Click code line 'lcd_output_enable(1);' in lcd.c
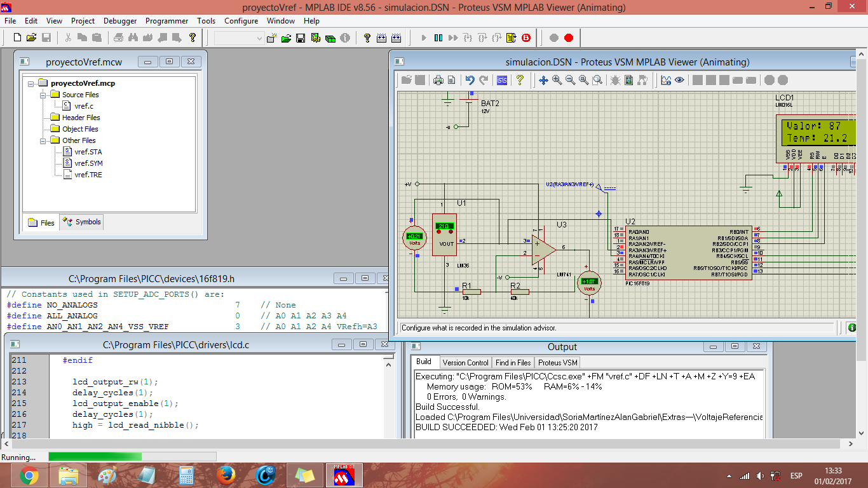868x488 pixels. click(125, 403)
